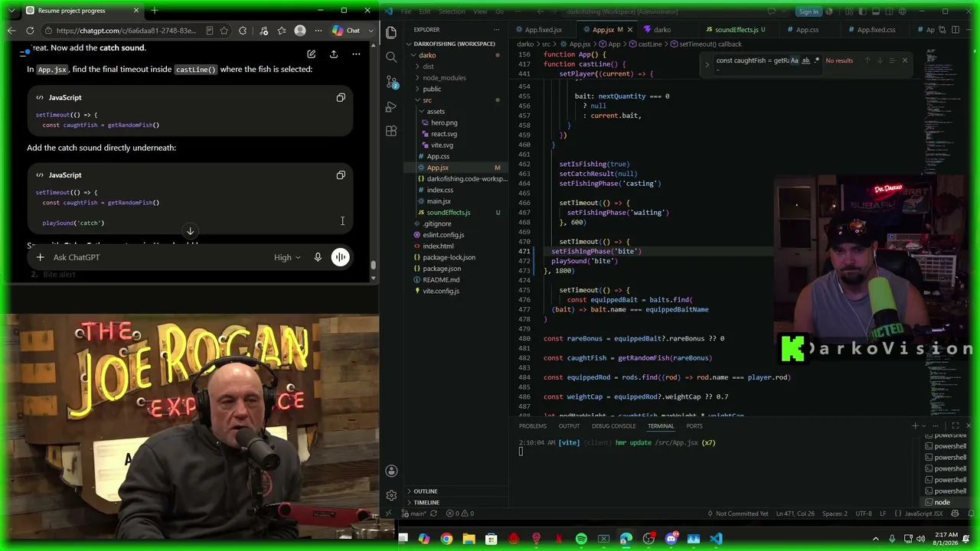980x551 pixels.
Task: Collapse the assets folder
Action: (422, 112)
